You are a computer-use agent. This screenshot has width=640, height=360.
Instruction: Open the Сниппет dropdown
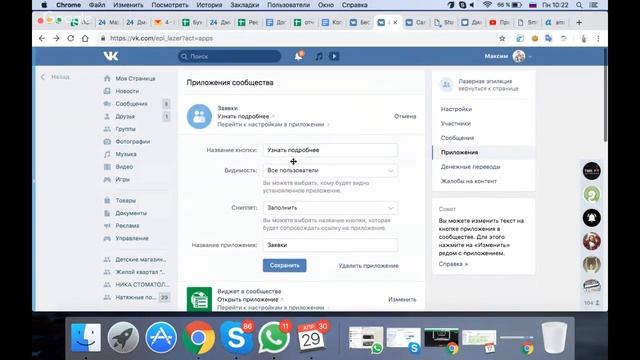[x=330, y=208]
